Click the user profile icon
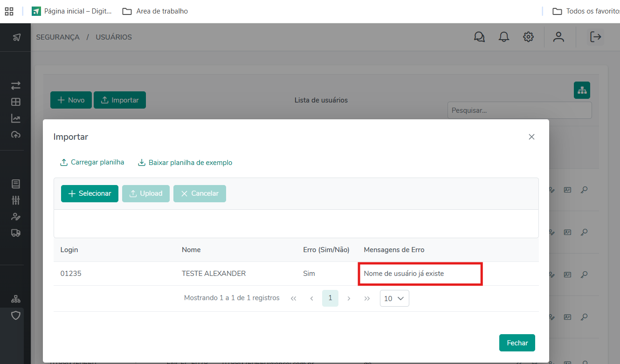The width and height of the screenshot is (620, 364). [x=558, y=37]
